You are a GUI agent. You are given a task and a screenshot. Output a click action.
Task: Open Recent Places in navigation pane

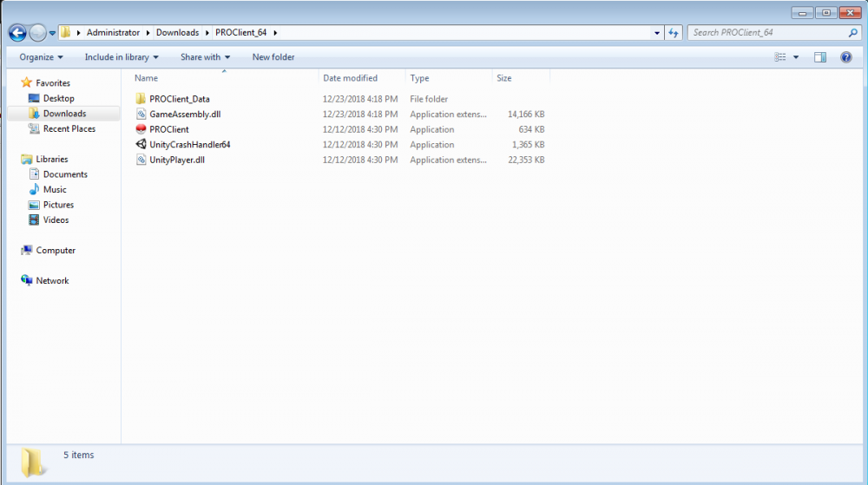[69, 129]
